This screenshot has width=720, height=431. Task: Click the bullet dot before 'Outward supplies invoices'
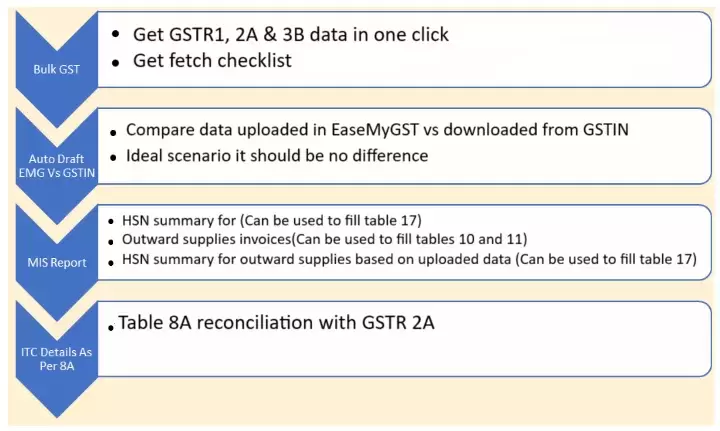[x=111, y=240]
